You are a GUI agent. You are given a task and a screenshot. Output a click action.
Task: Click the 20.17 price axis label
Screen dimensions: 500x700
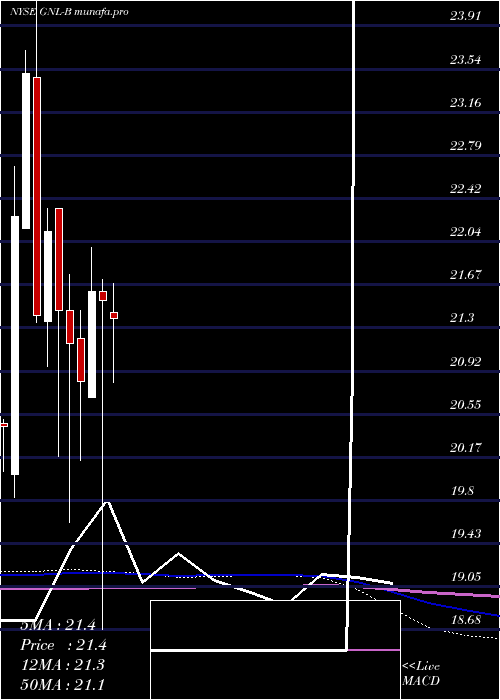coord(466,447)
